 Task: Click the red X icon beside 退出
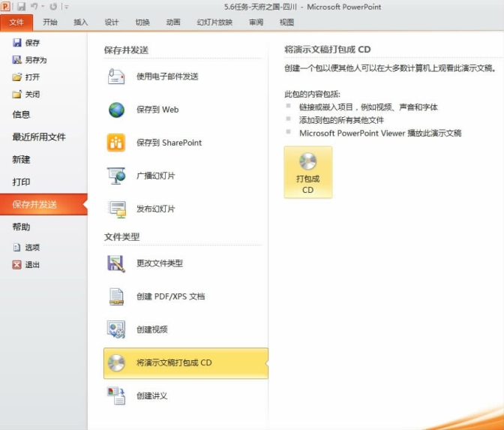click(16, 265)
